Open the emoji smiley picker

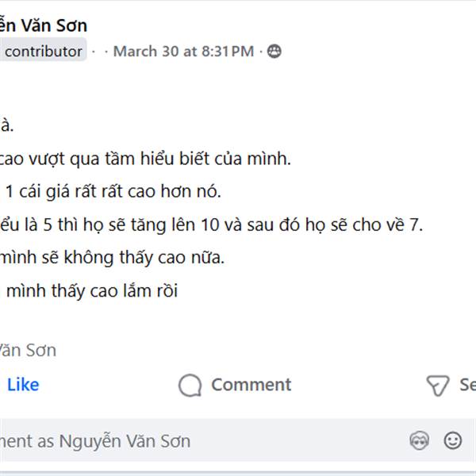pyautogui.click(x=453, y=440)
